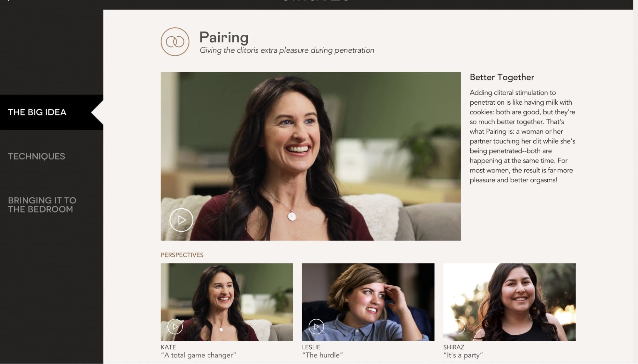Click the "A total game changer" caption
The height and width of the screenshot is (364, 638).
tap(199, 355)
